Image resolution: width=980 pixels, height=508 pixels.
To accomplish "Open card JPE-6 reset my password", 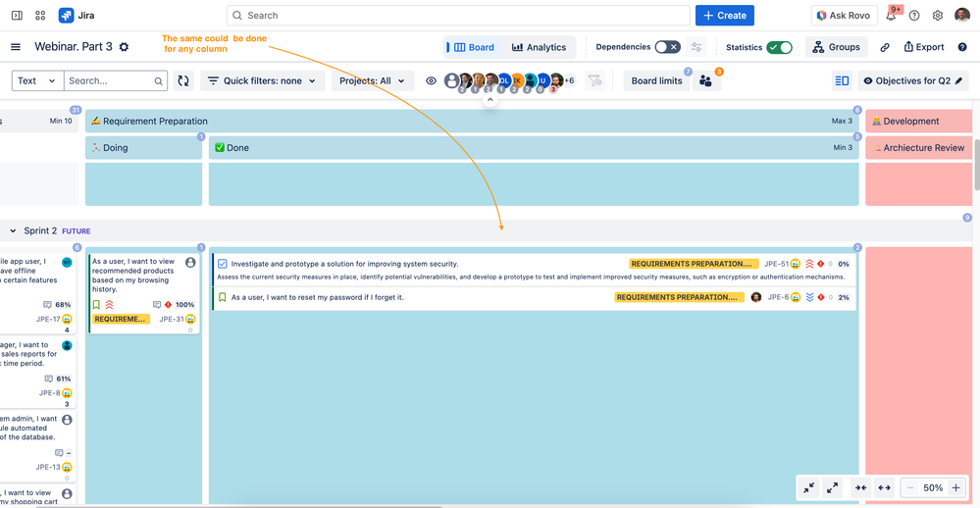I will tap(534, 298).
